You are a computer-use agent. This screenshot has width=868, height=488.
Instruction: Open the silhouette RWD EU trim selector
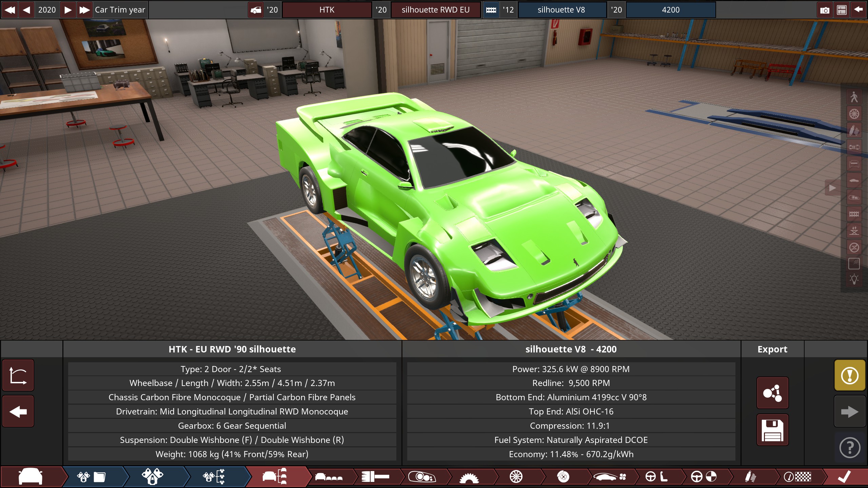tap(436, 9)
